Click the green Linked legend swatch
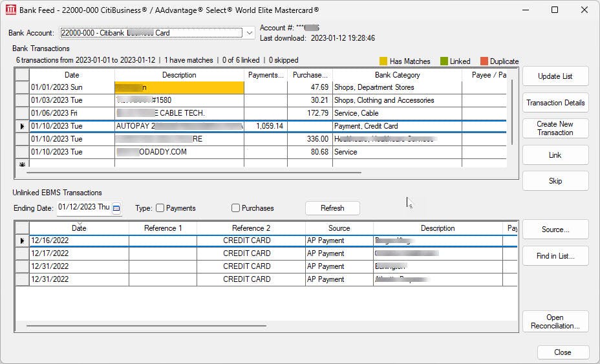The height and width of the screenshot is (364, 600). coord(444,61)
